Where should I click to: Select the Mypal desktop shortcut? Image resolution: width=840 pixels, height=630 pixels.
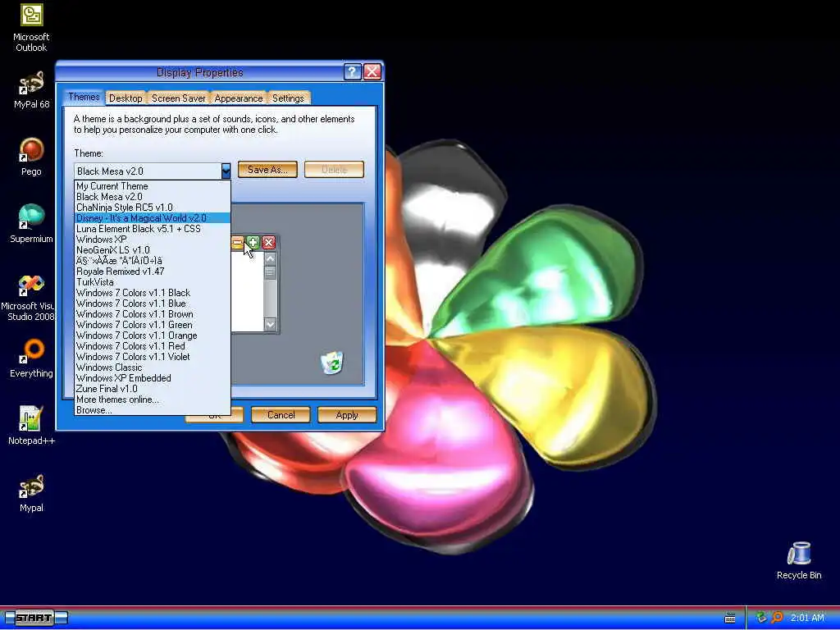click(x=31, y=493)
